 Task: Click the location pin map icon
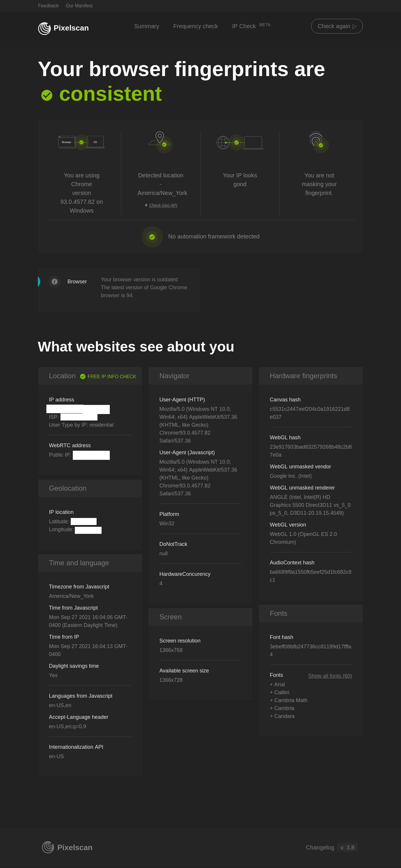tap(160, 139)
